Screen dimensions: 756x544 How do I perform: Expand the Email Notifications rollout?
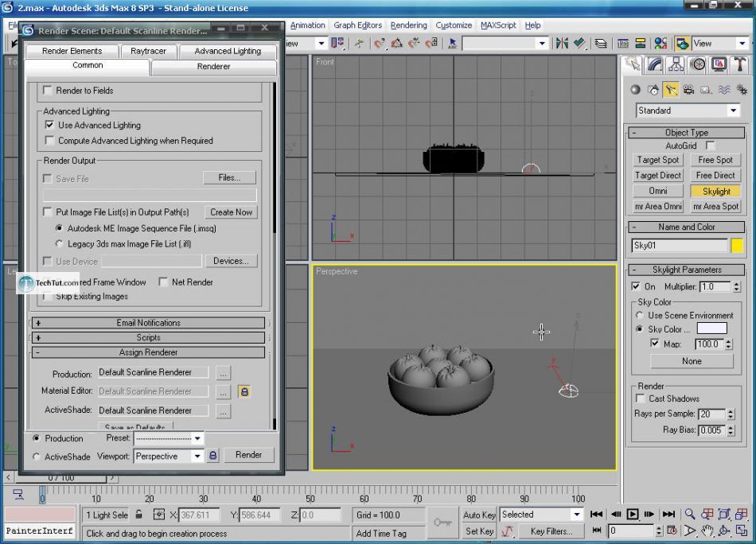point(148,323)
